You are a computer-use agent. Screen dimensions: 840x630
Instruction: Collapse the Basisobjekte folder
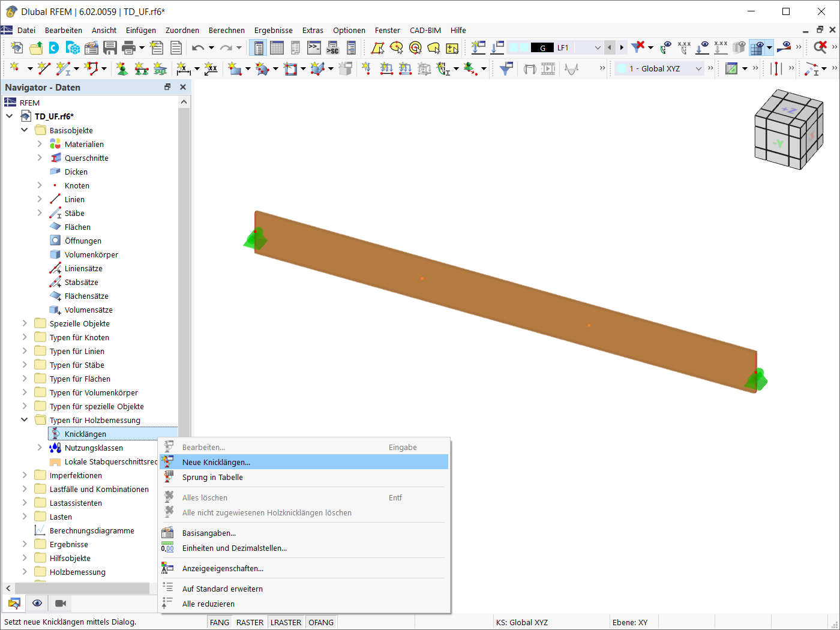click(25, 130)
